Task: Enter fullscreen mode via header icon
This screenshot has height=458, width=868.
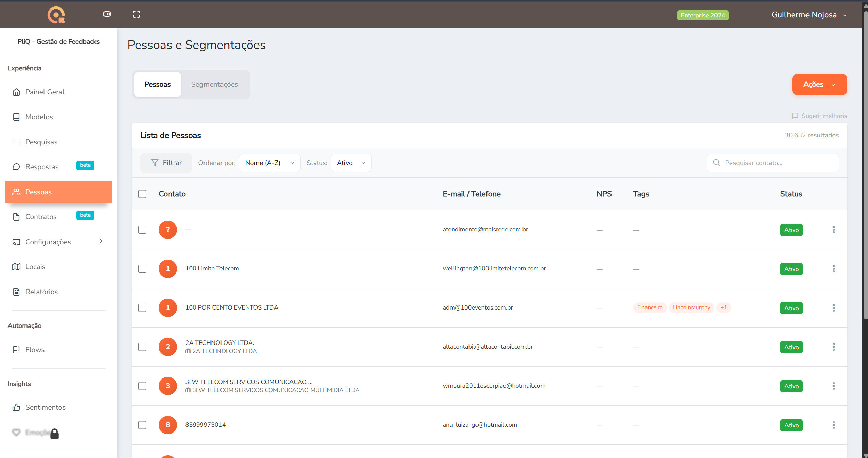Action: coord(136,14)
